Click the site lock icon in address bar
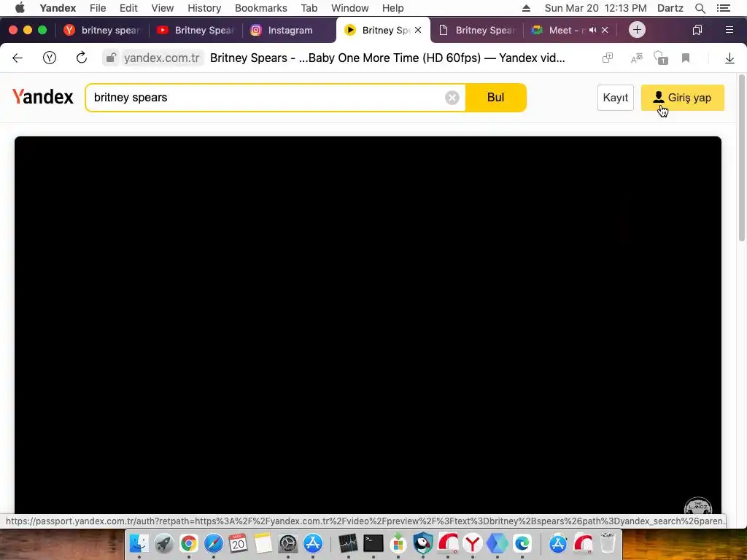The width and height of the screenshot is (747, 560). (x=111, y=58)
